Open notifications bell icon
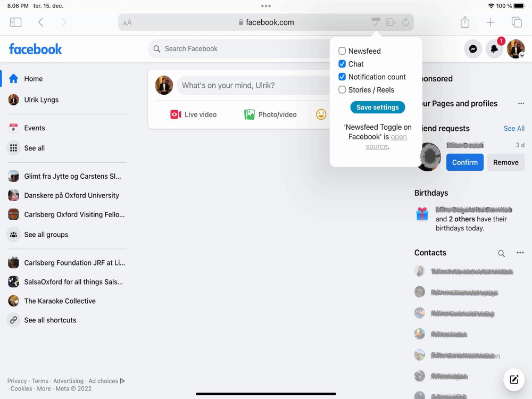This screenshot has height=399, width=532. [x=494, y=49]
